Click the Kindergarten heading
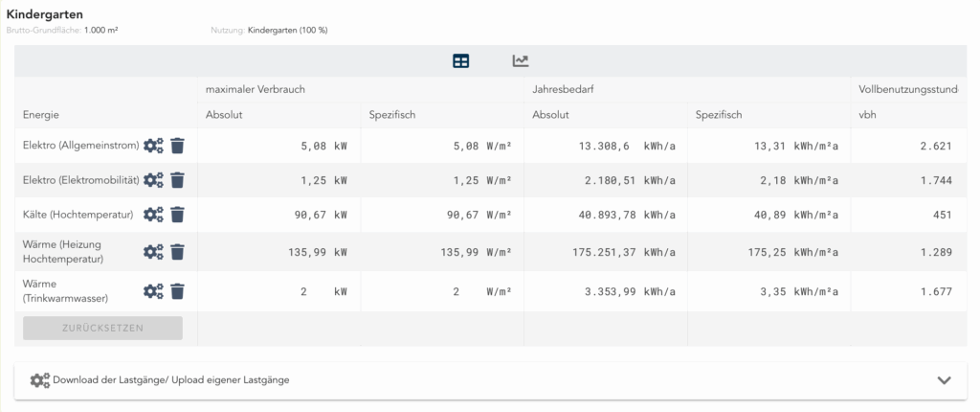Viewport: 980px width, 412px height. coord(44,14)
